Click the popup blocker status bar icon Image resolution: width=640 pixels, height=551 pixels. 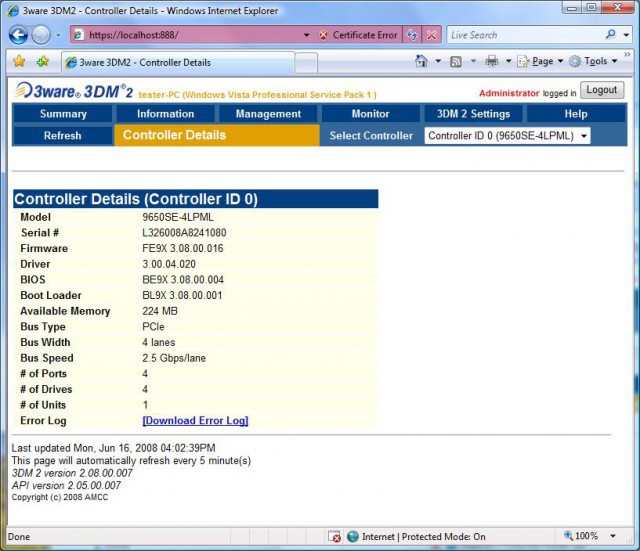coord(334,536)
